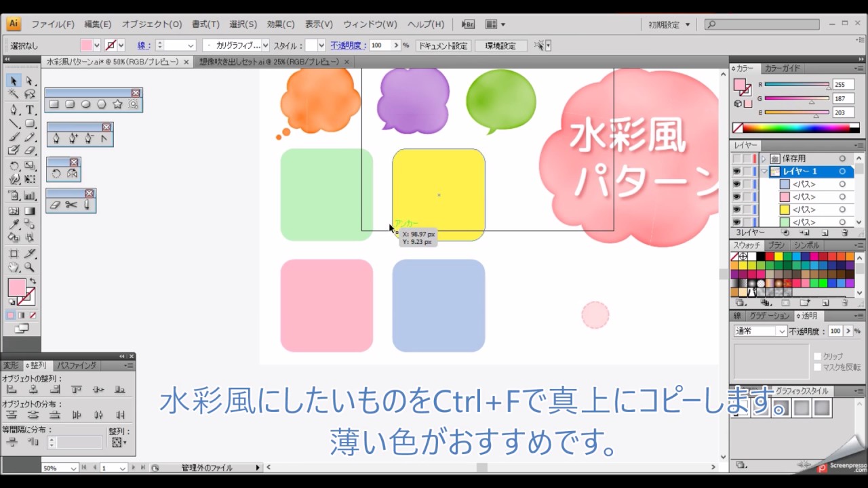Toggle eye of pink <パス> sublayer
This screenshot has width=868, height=488.
[x=736, y=197]
